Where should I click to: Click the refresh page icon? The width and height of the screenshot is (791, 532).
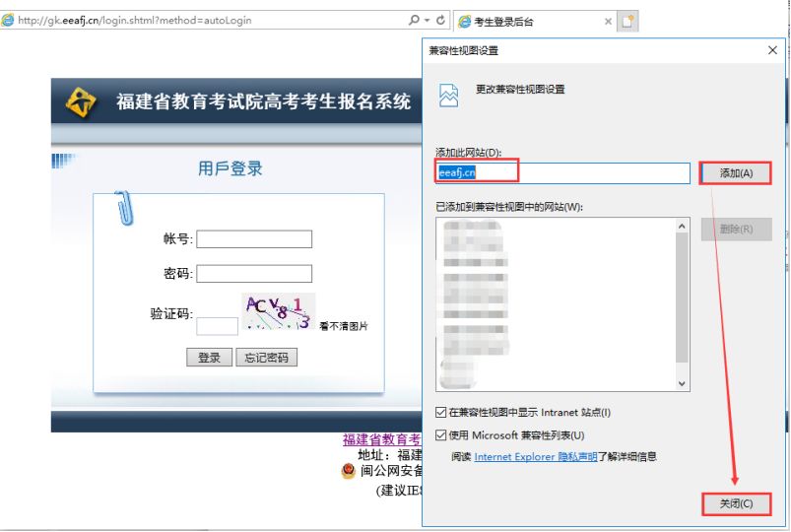[x=439, y=21]
